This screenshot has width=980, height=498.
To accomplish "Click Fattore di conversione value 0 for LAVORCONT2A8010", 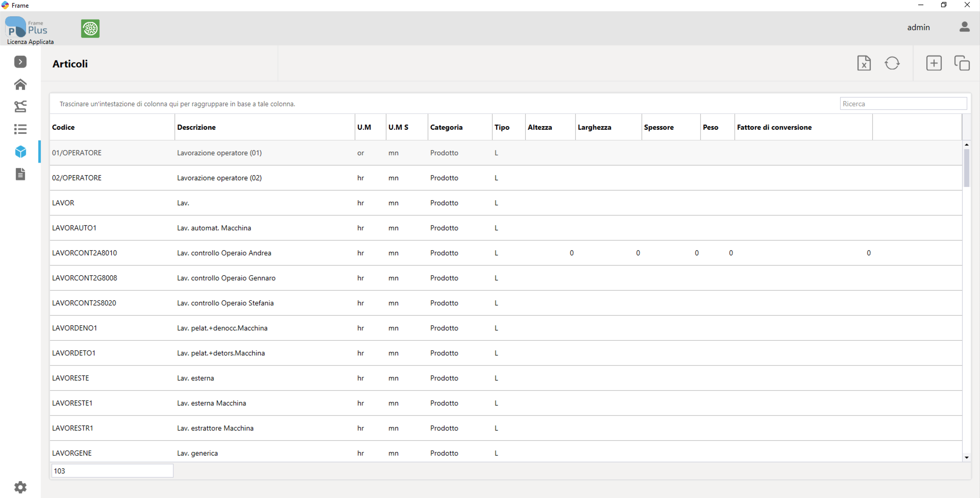I will click(x=868, y=253).
